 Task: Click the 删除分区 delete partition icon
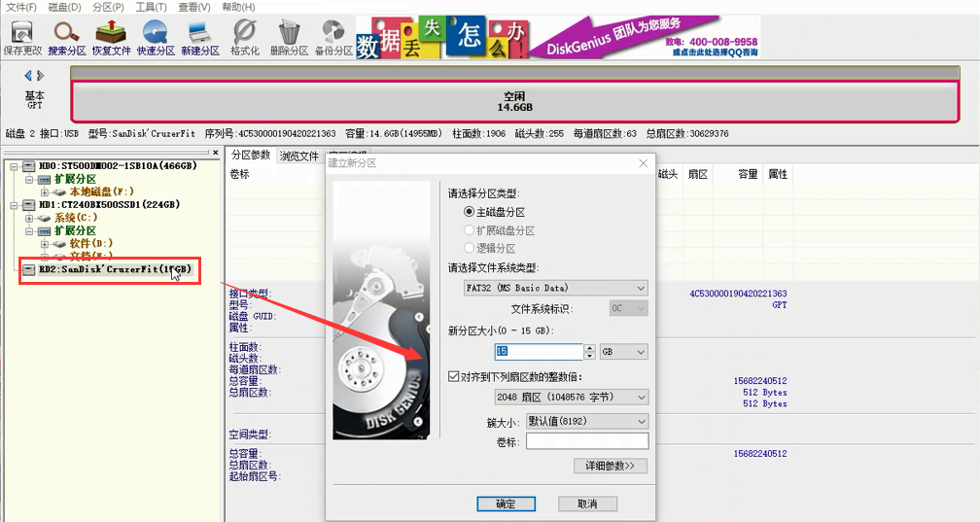point(289,38)
